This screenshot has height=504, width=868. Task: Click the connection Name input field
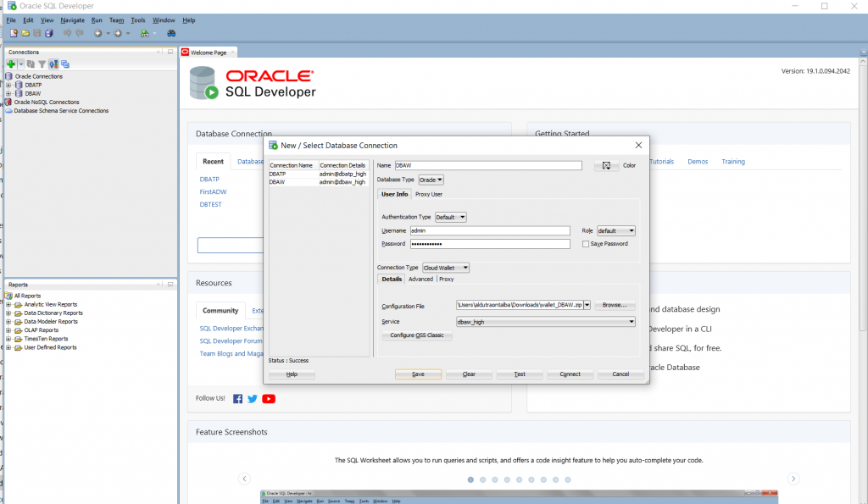click(x=488, y=165)
